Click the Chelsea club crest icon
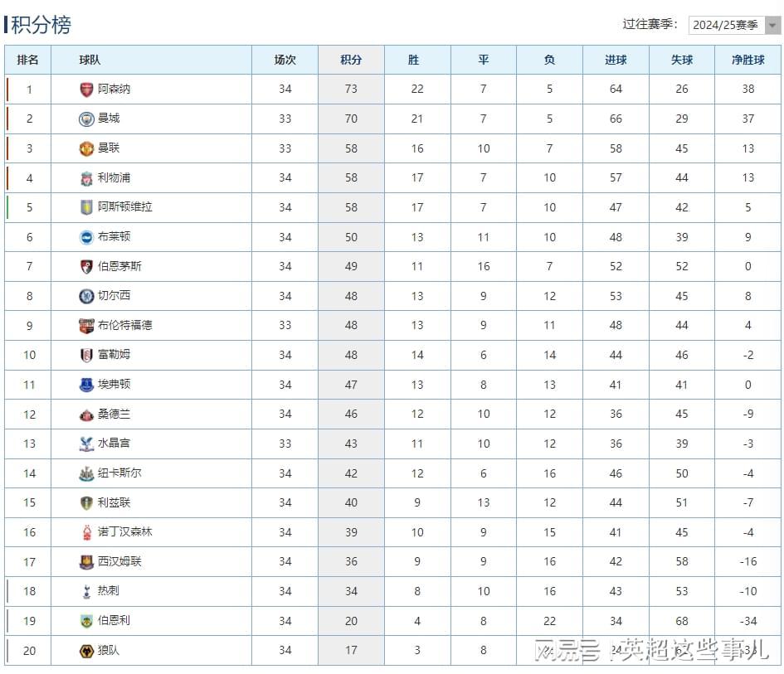The width and height of the screenshot is (784, 674). pos(86,296)
